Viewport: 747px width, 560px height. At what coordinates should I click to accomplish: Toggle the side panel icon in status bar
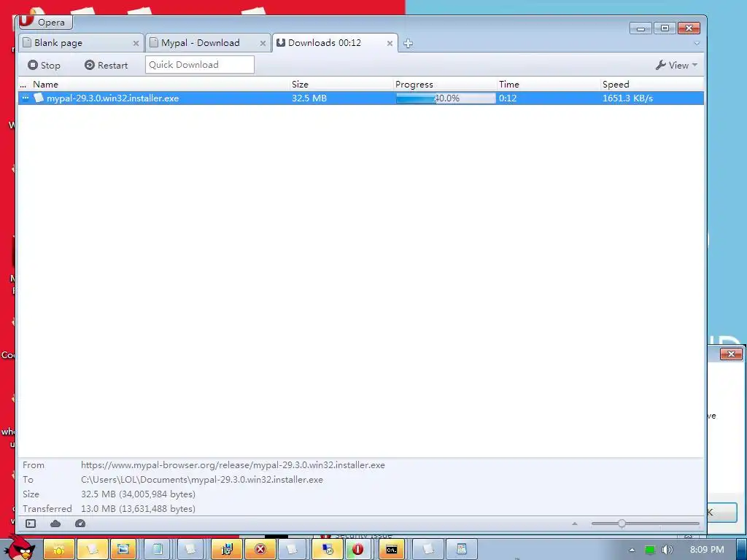click(x=31, y=524)
